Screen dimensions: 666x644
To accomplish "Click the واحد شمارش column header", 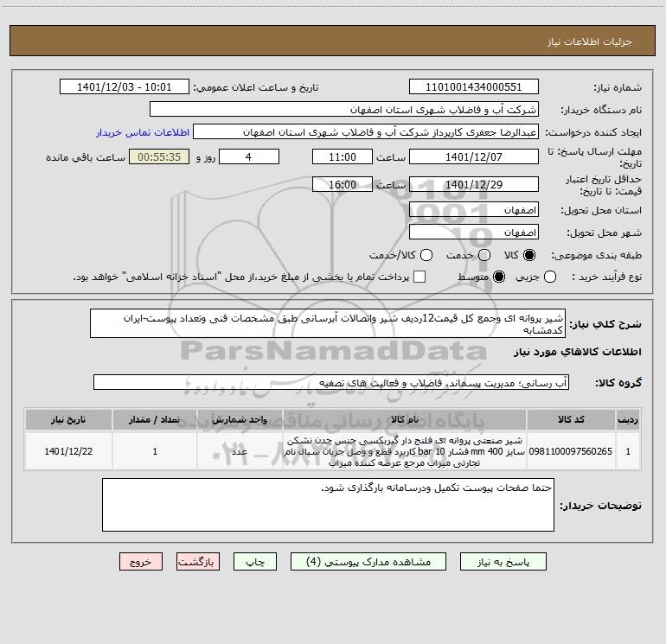I will click(240, 419).
